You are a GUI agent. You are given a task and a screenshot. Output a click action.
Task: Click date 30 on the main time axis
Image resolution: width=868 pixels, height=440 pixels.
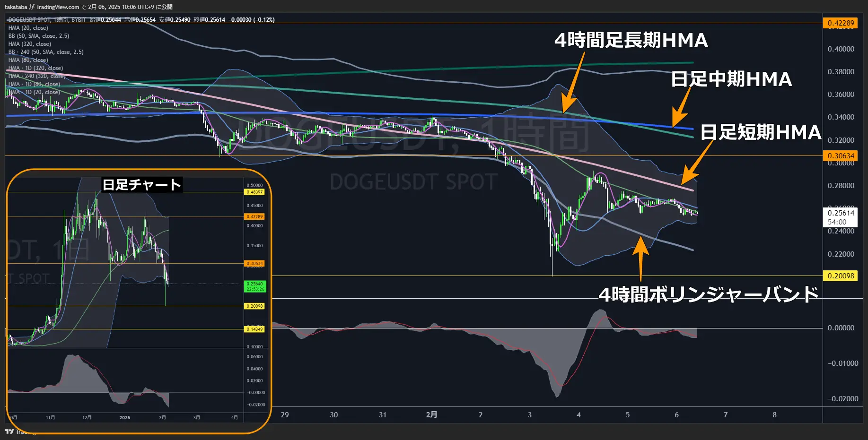334,415
